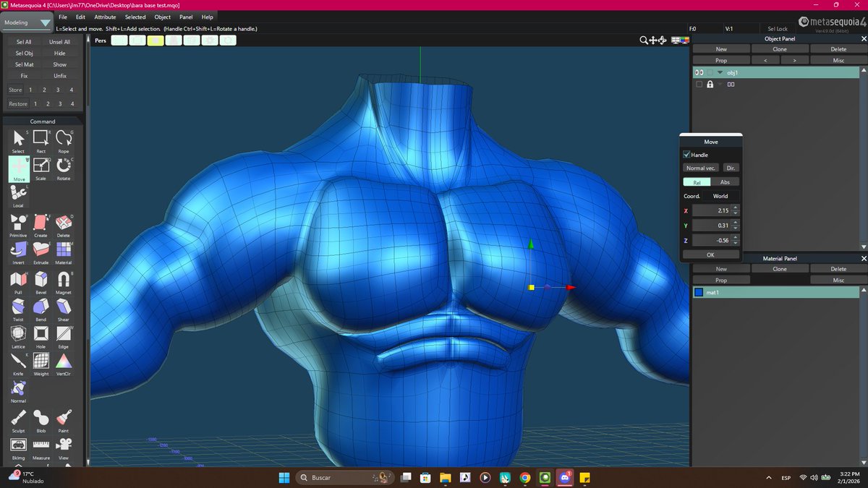
Task: Open the File menu
Action: [63, 17]
